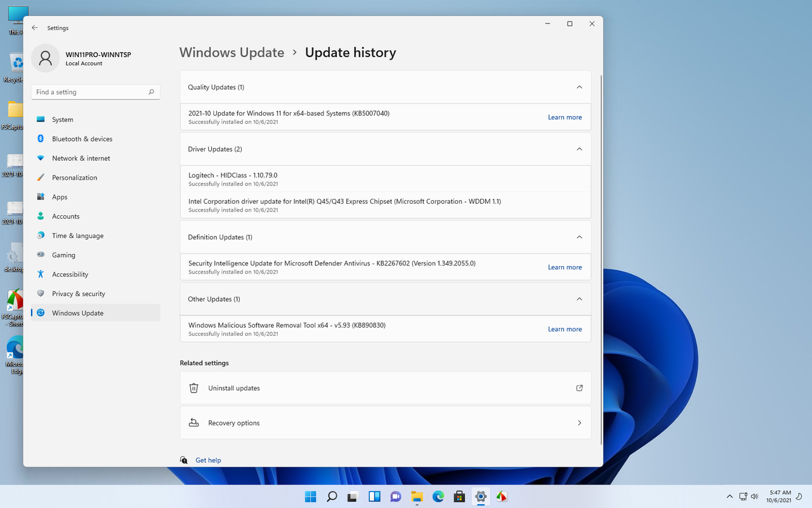Click the Recovery options drive icon
This screenshot has width=812, height=508.
tap(194, 423)
